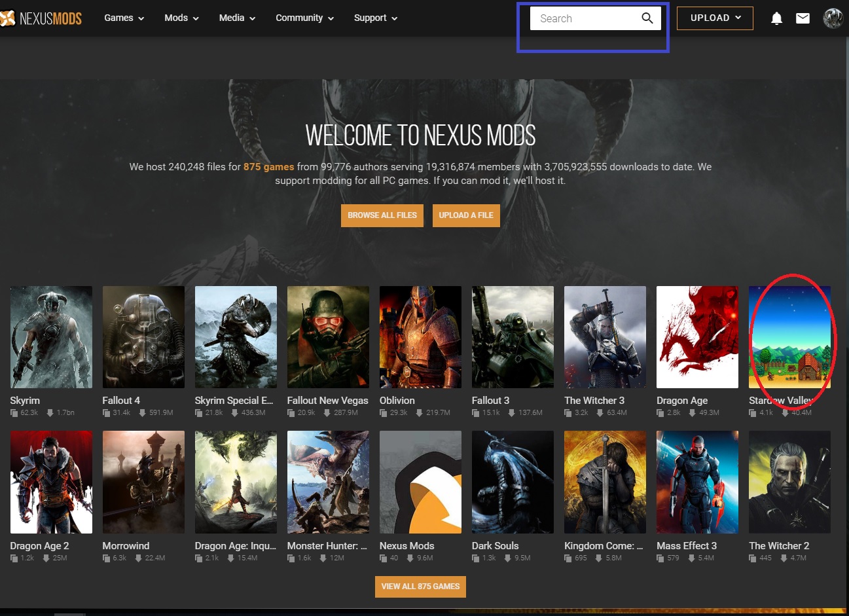Click Oblivion's downloads arrow icon
The image size is (849, 616).
[419, 413]
